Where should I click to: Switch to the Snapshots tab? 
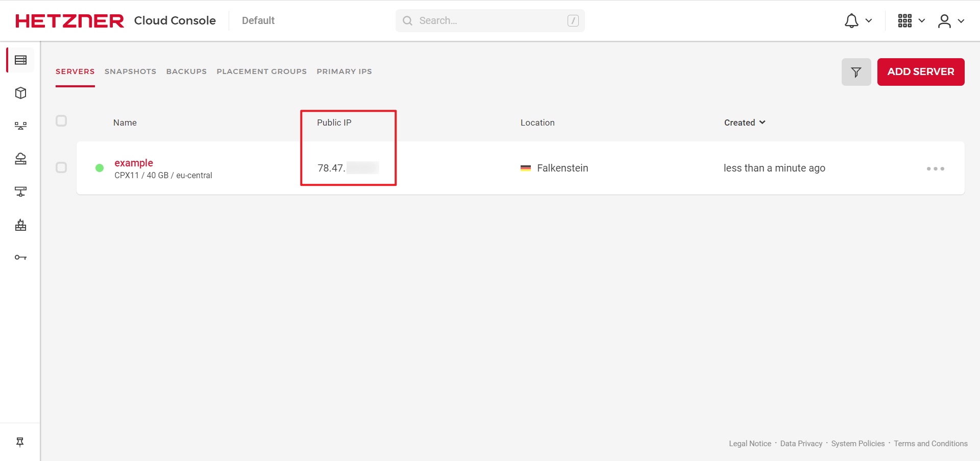pos(130,71)
